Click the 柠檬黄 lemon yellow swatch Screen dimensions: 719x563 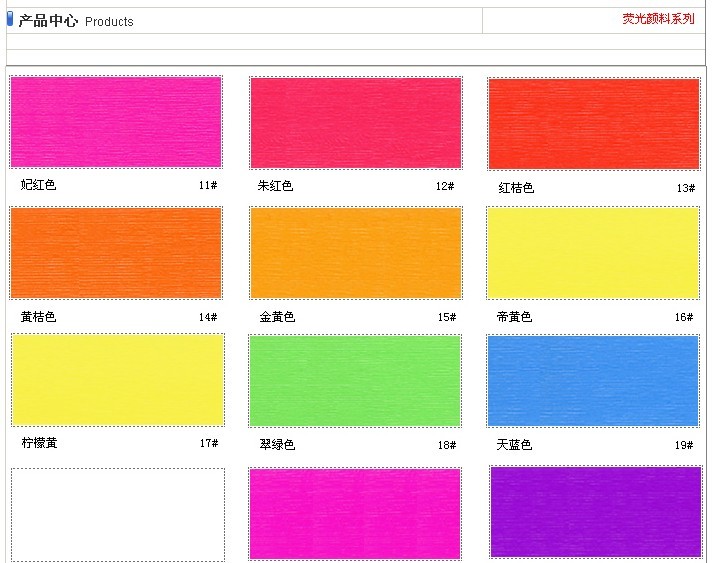118,380
